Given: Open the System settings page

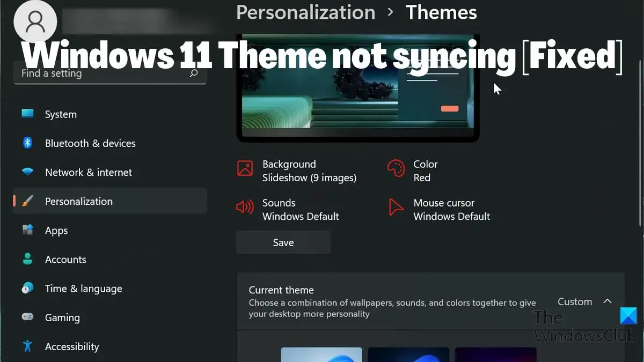Looking at the screenshot, I should (110, 114).
